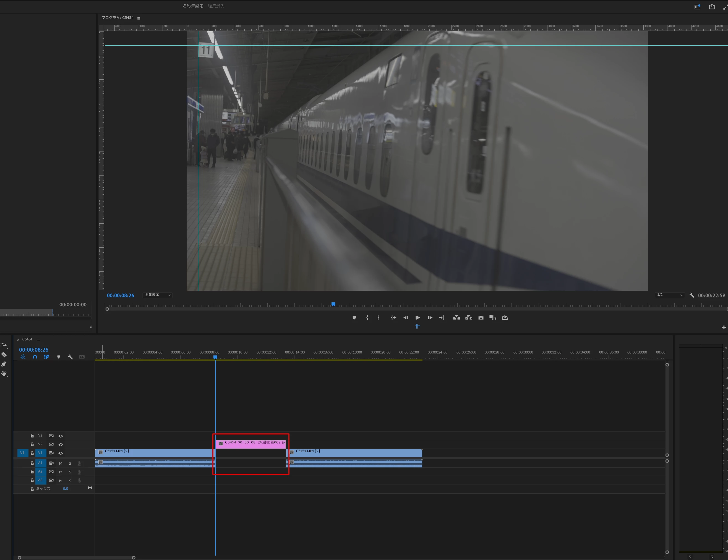Toggle lock on the V3 track

tap(32, 436)
